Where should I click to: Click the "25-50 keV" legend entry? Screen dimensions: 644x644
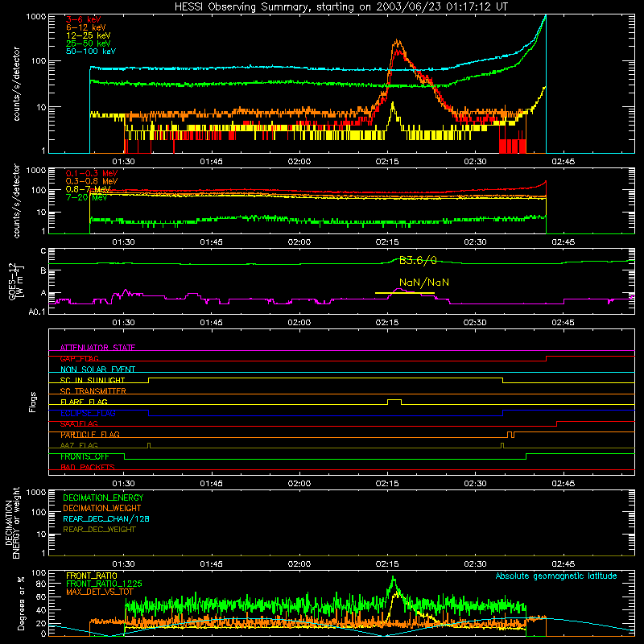[88, 43]
